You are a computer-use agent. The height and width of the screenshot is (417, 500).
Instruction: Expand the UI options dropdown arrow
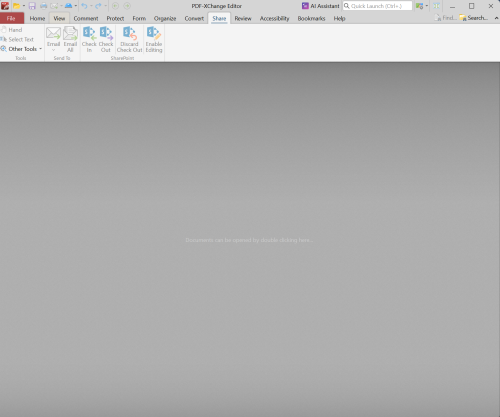pos(427,6)
